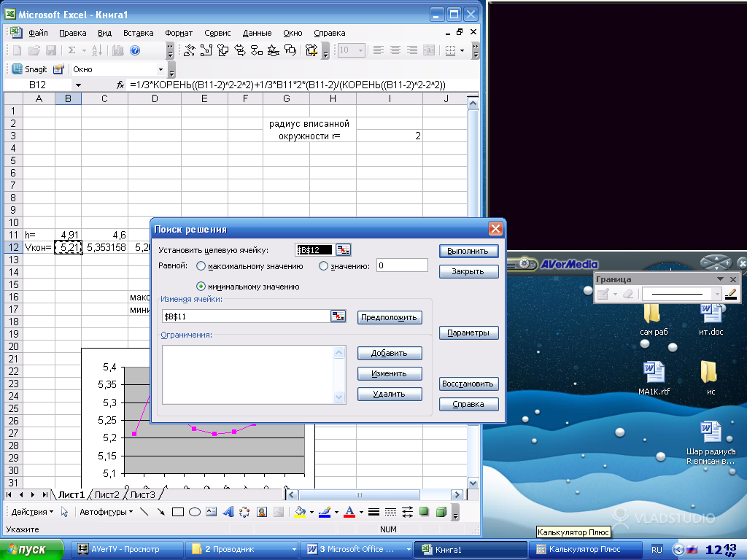Insert WordArt from the drawing toolbar

(228, 512)
